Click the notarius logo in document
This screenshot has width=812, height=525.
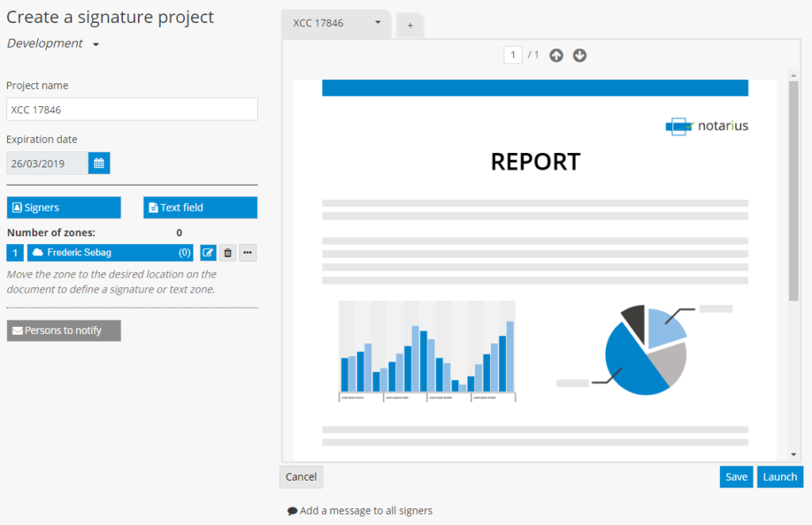707,126
